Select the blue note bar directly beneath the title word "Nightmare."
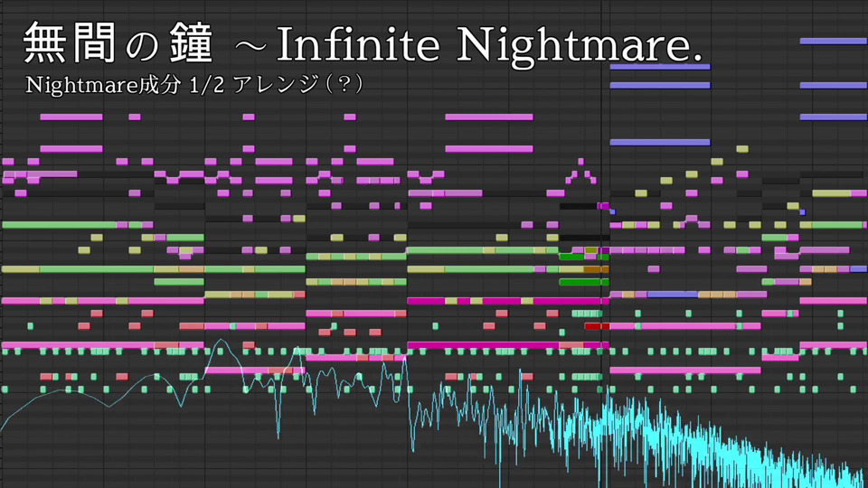The width and height of the screenshot is (868, 488). coord(660,67)
